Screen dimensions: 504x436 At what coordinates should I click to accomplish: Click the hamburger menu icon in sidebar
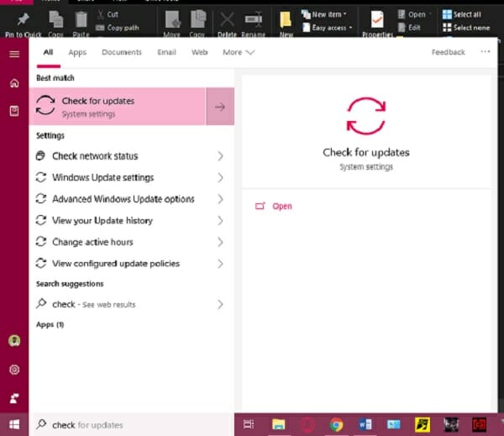tap(14, 54)
